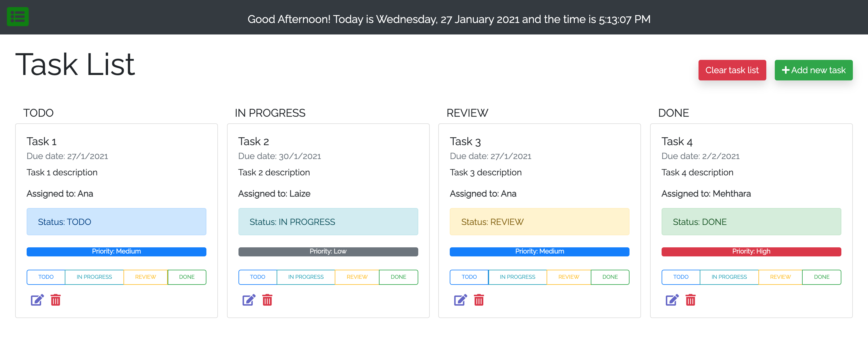Open the edit icon on Task 2
868x358 pixels.
click(249, 300)
